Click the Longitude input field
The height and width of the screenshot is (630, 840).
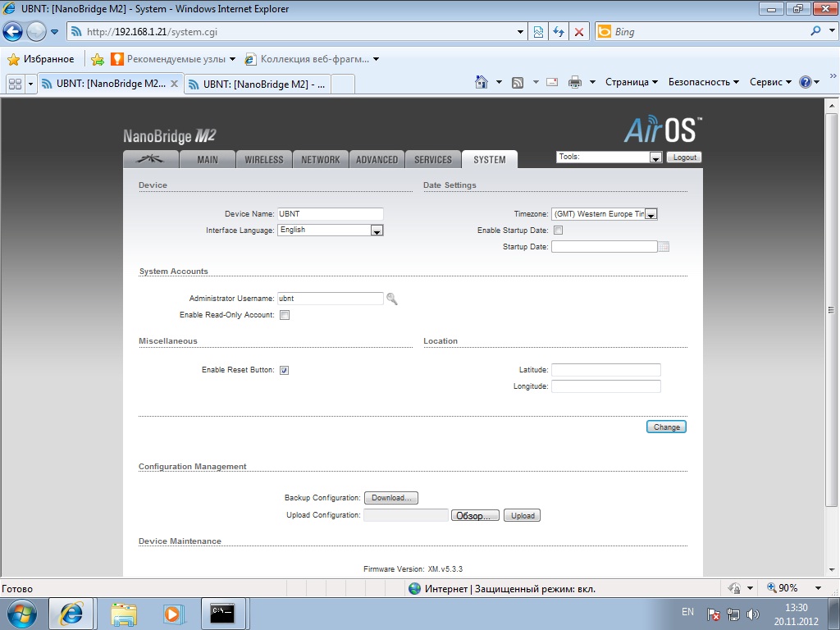pyautogui.click(x=606, y=386)
